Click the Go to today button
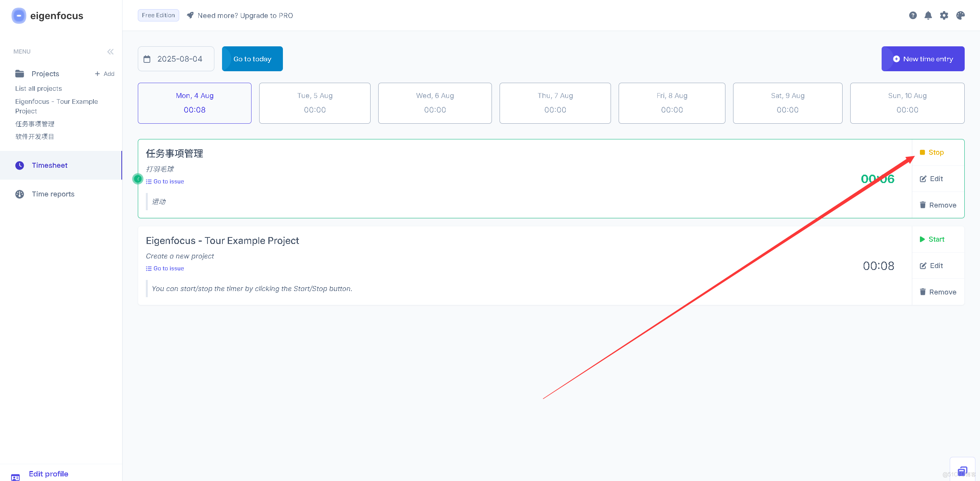Screen dimensions: 980x481 (252, 59)
